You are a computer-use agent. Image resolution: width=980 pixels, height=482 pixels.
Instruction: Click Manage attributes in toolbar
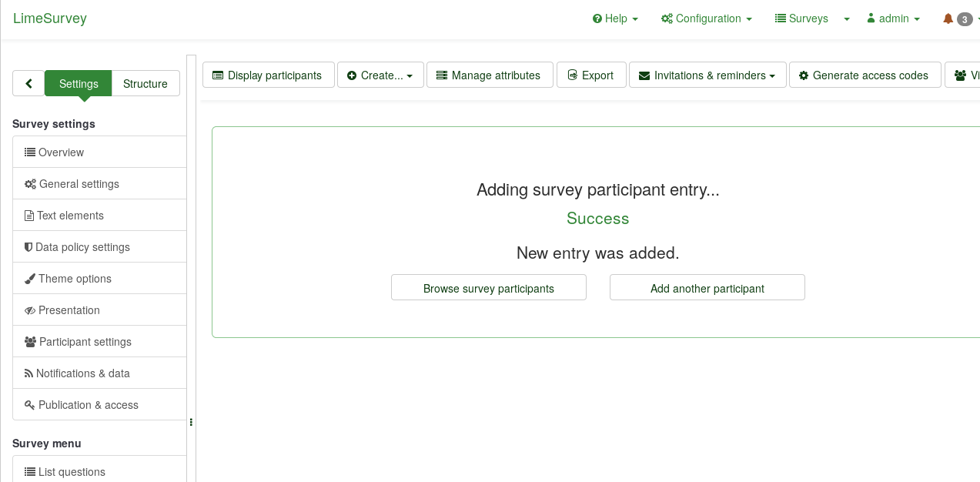490,75
